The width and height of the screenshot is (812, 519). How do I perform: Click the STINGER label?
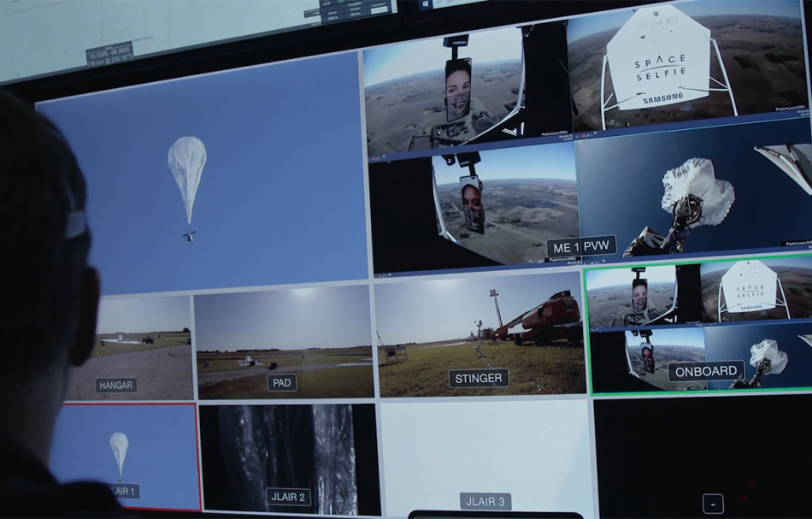479,378
